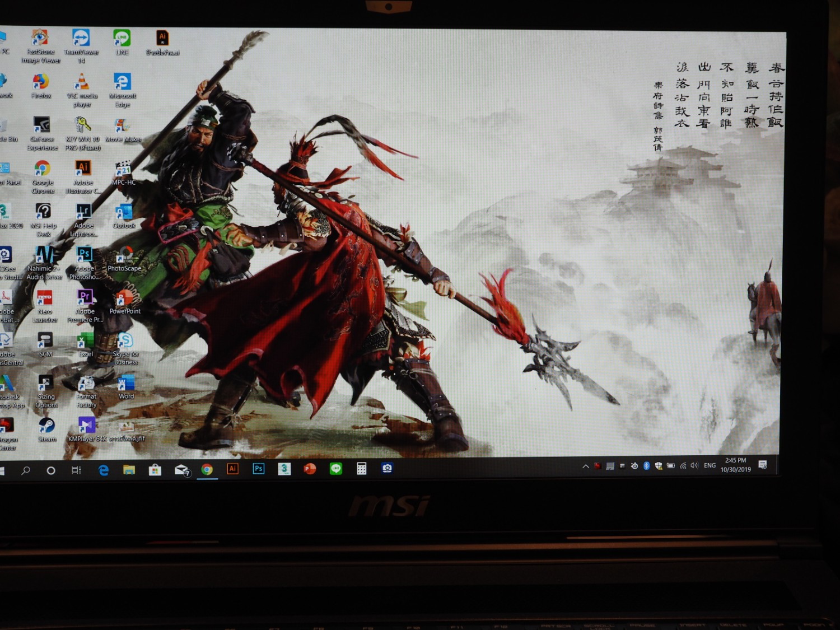Open Skype for Business shortcut

(125, 348)
